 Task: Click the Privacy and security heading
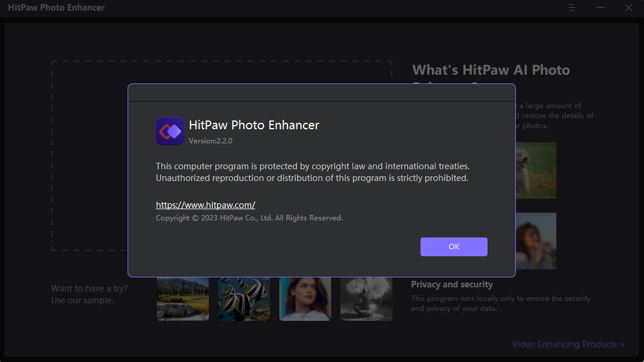(x=452, y=284)
